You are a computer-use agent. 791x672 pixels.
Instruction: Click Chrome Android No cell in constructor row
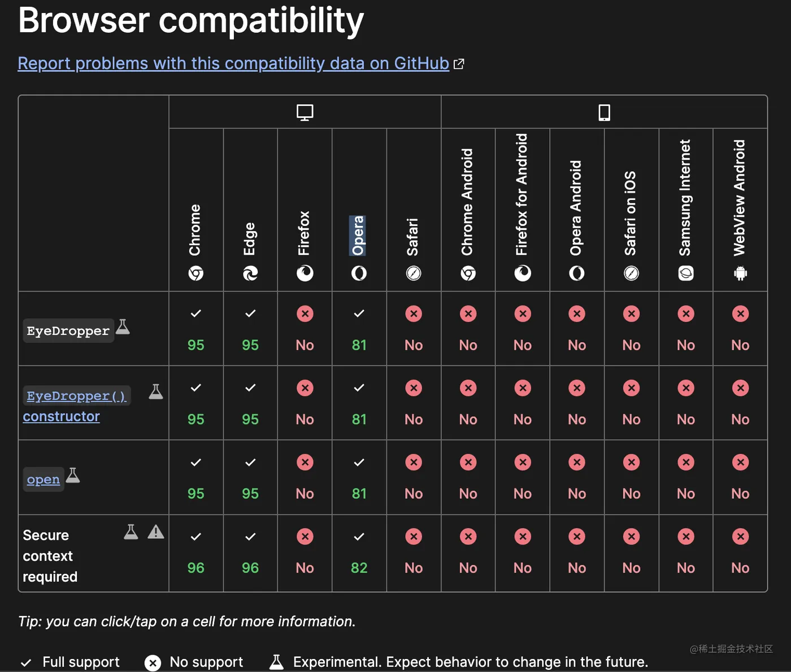[468, 403]
